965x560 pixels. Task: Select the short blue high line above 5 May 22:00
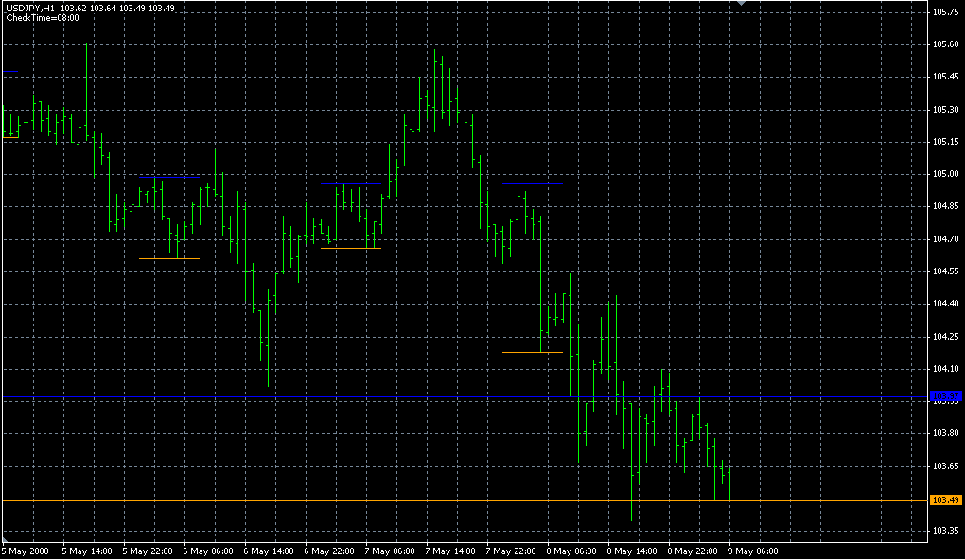tap(169, 177)
